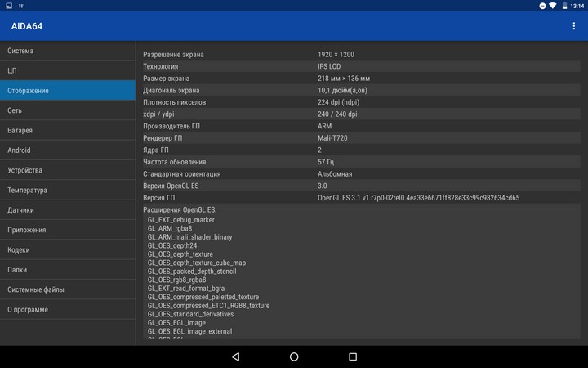Select the Альбомная orientation value
This screenshot has height=368, width=588.
(x=335, y=174)
